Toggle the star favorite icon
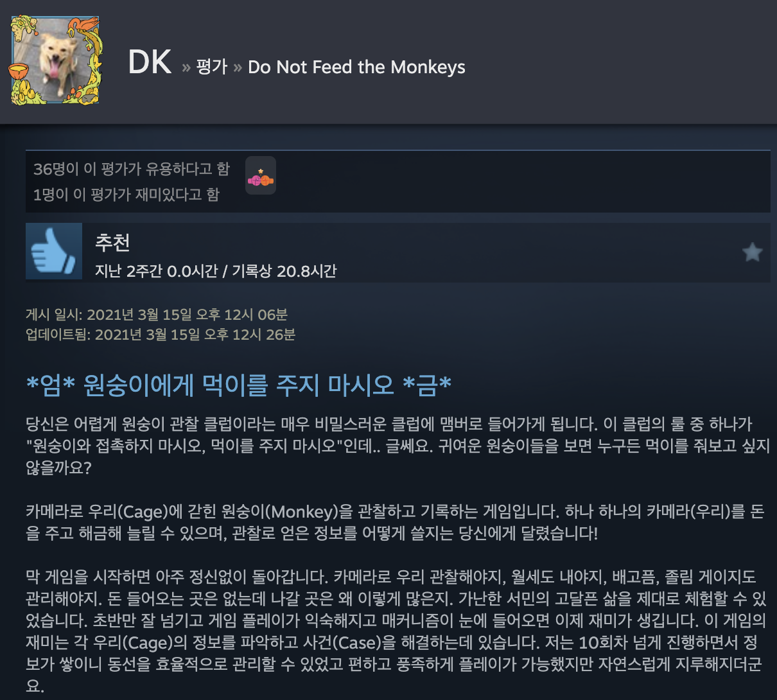777x700 pixels. pyautogui.click(x=752, y=252)
